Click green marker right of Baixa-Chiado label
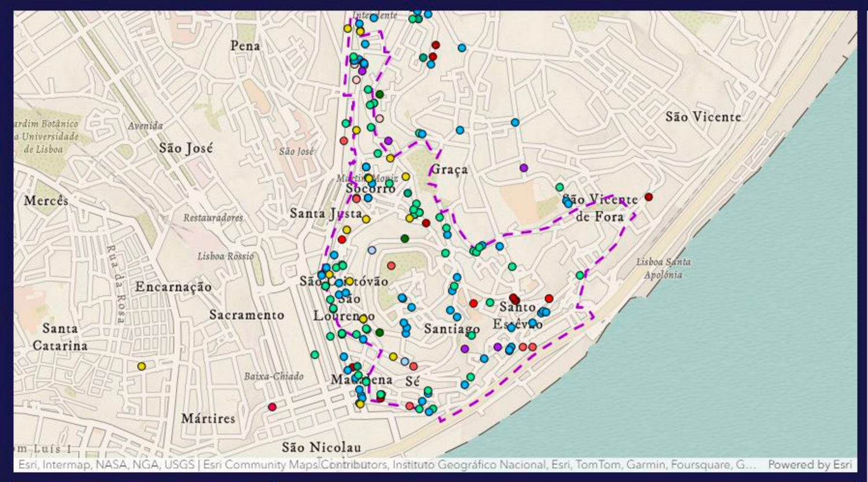868x482 pixels. (314, 355)
